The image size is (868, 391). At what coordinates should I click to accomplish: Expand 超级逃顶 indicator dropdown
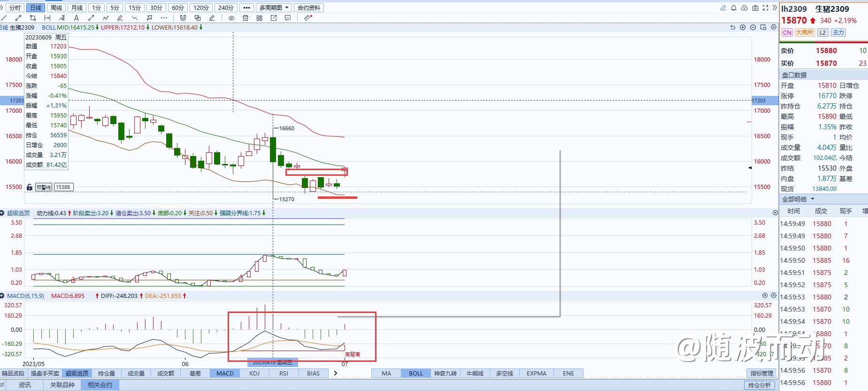coord(2,213)
